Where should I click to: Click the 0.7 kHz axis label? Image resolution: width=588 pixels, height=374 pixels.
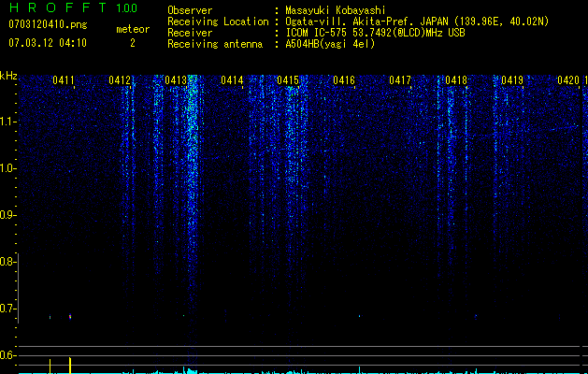[x=7, y=309]
